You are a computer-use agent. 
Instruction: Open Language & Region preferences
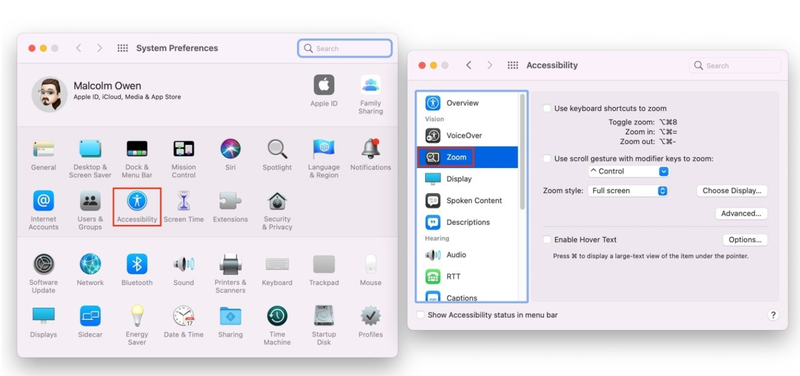(x=323, y=149)
